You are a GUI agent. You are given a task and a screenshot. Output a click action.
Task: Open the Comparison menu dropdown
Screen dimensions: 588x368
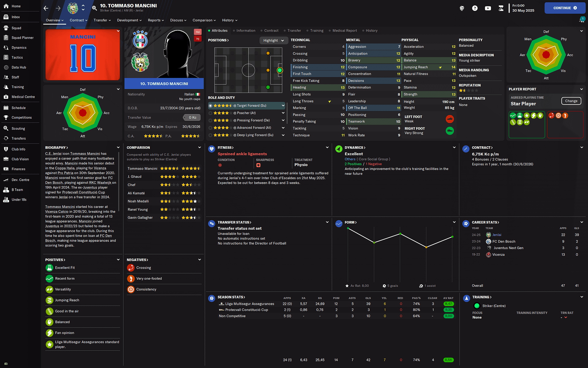(204, 20)
